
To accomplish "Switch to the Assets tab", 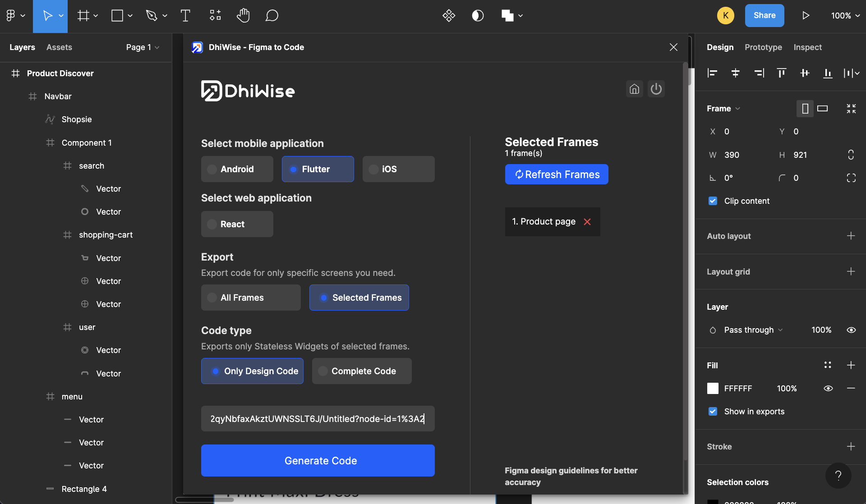I will 59,47.
